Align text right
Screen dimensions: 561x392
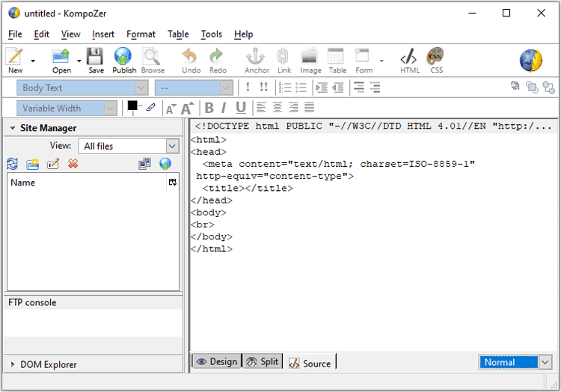click(293, 107)
